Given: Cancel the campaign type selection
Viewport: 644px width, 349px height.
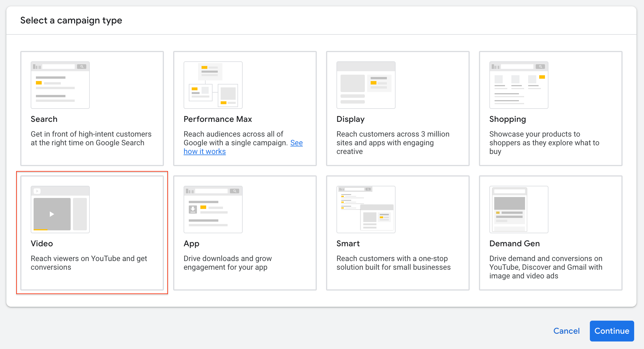Looking at the screenshot, I should (x=566, y=331).
